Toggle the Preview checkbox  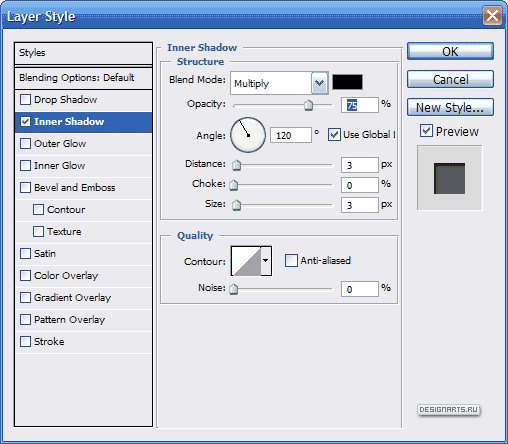pyautogui.click(x=426, y=131)
